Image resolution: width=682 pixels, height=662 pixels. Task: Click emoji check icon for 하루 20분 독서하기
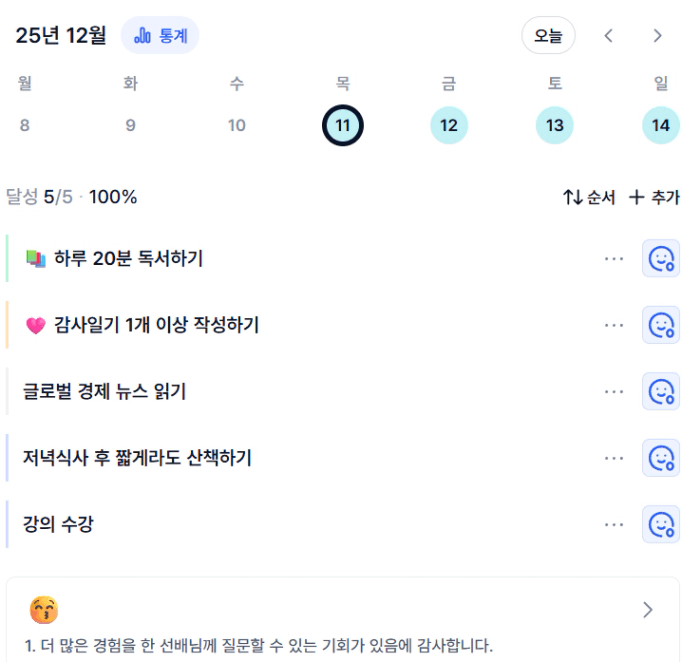(x=660, y=259)
